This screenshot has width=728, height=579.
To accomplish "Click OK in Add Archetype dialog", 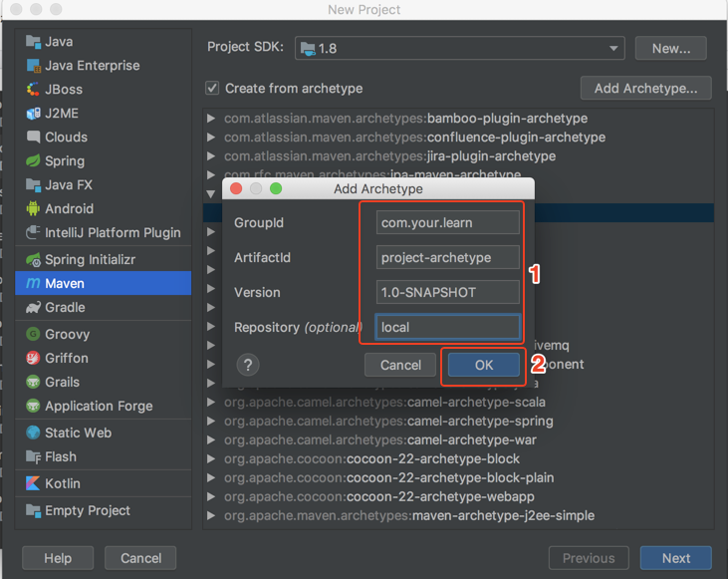I will (x=484, y=366).
